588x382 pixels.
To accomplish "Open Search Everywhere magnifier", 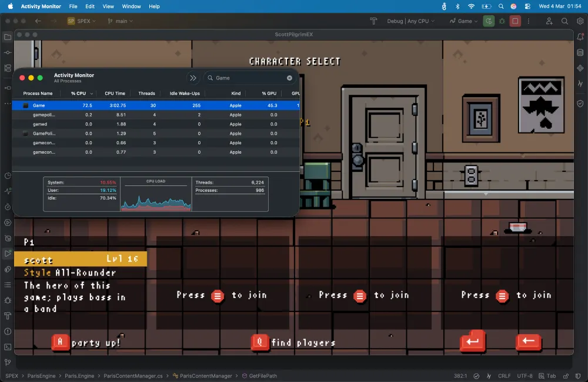I will pos(564,21).
